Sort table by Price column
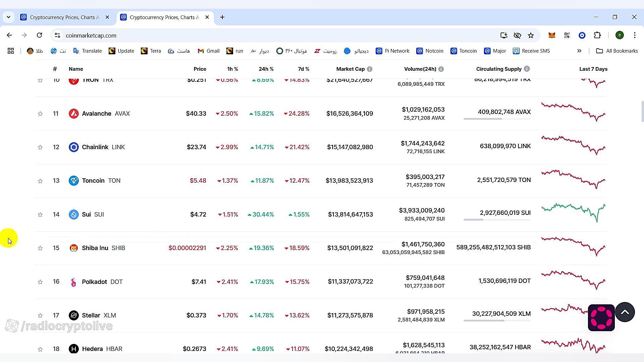This screenshot has width=644, height=362. 200,69
